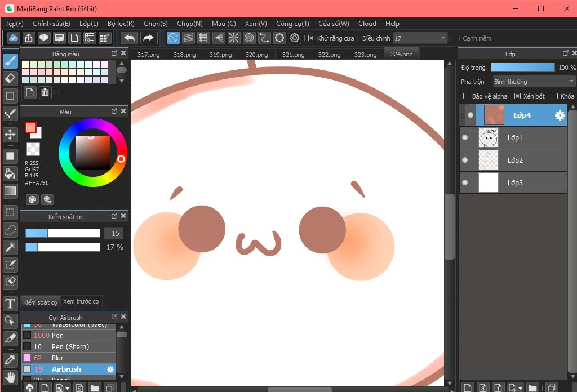Hide the Lớp2 layer
The width and height of the screenshot is (577, 392).
(465, 160)
